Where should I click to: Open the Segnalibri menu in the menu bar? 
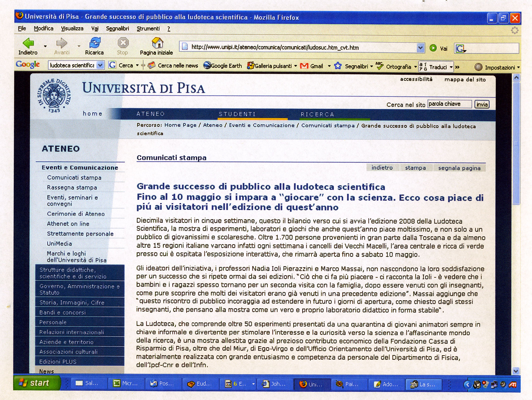click(x=117, y=28)
